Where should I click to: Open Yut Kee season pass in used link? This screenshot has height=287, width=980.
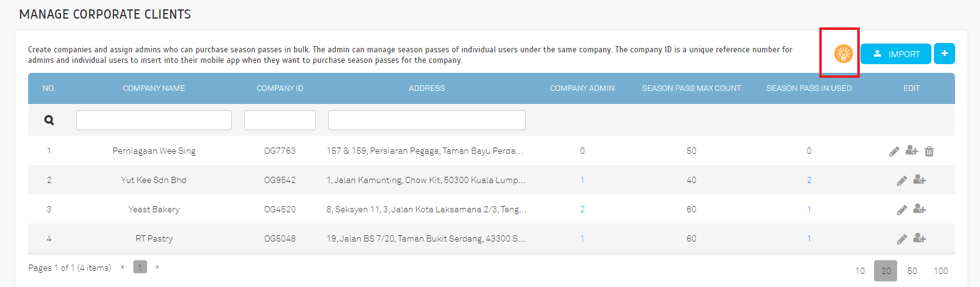[x=809, y=181]
